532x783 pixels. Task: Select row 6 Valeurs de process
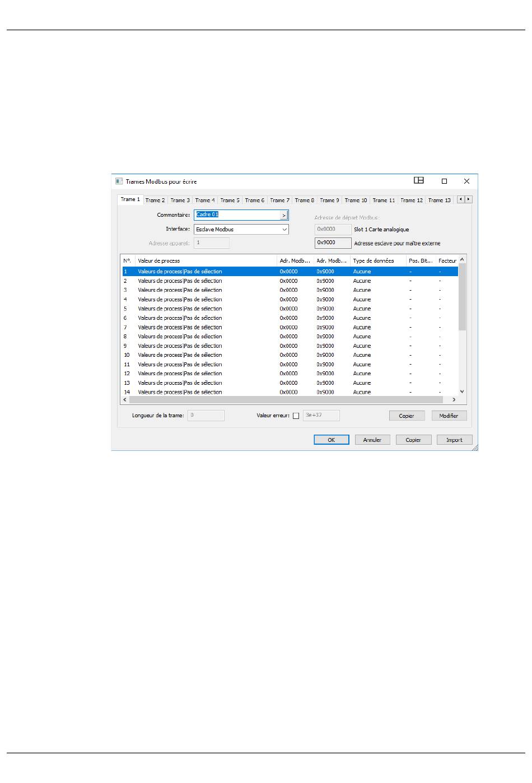(290, 318)
